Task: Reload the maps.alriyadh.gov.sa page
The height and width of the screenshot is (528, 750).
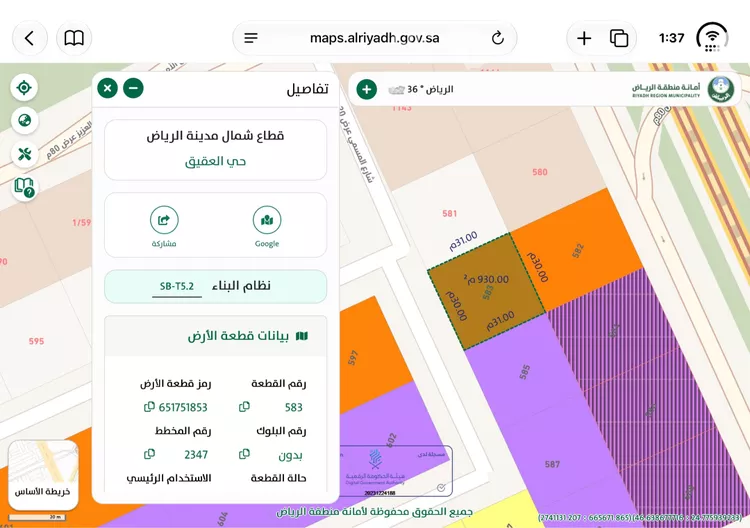Action: [497, 38]
